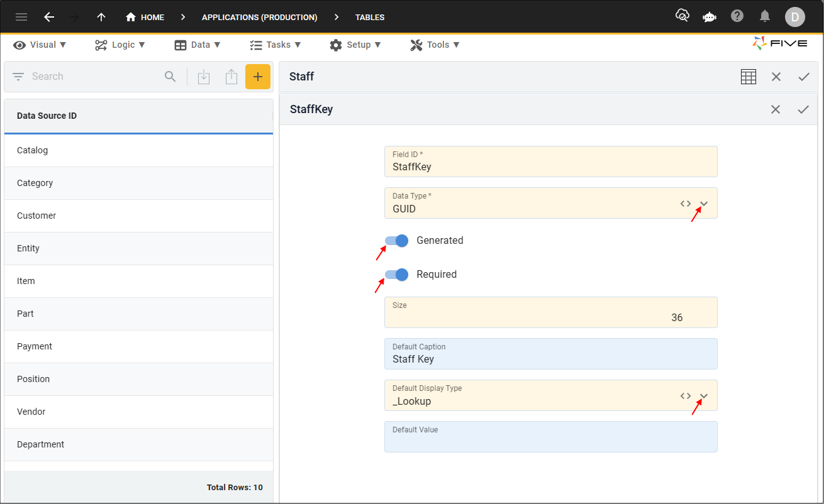This screenshot has height=504, width=824.
Task: Click the cloud search icon in the top bar
Action: click(x=682, y=16)
